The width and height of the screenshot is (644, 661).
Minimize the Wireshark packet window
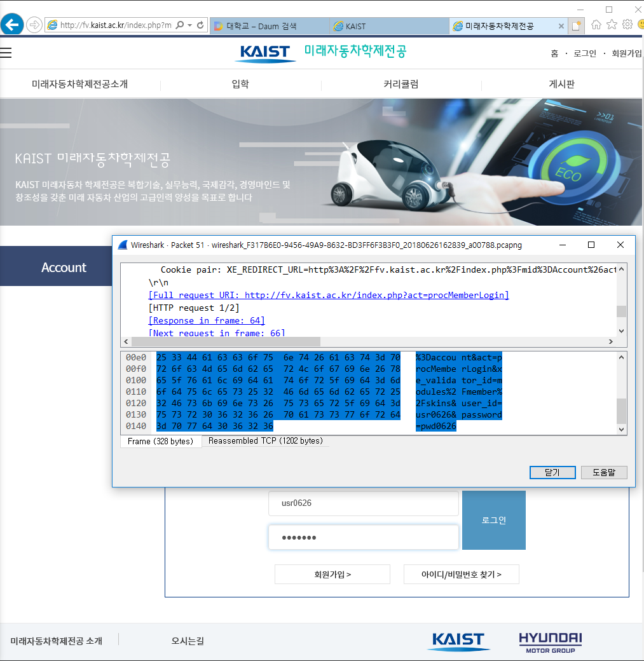563,245
